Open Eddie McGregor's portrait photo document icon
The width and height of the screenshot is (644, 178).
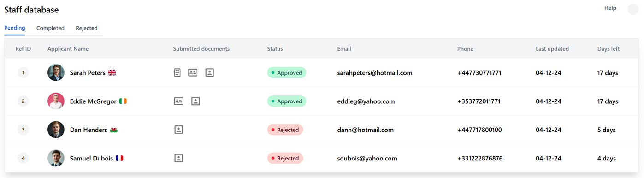(195, 101)
